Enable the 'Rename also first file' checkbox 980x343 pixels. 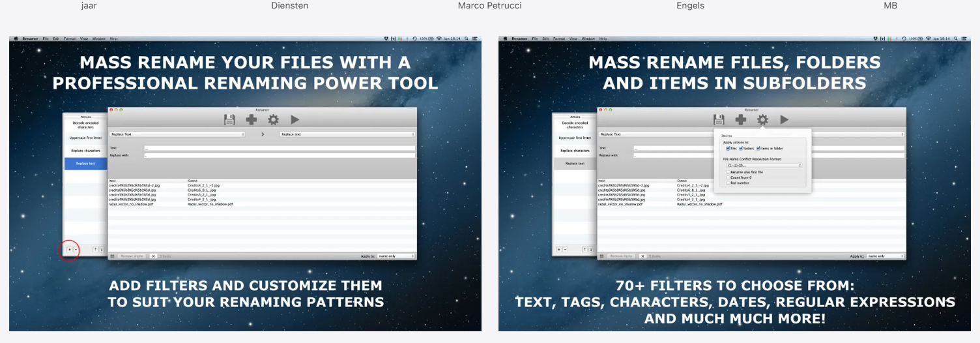tap(728, 172)
